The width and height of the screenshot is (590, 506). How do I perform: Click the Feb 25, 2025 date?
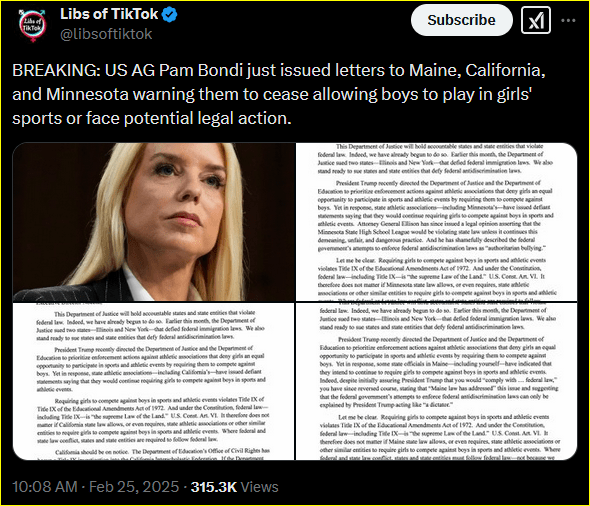coord(134,487)
